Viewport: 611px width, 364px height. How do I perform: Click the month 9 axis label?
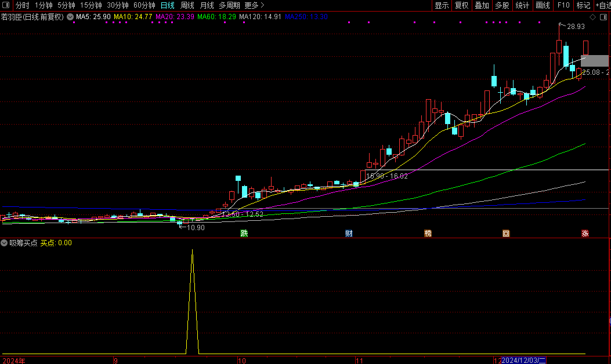[x=115, y=361]
